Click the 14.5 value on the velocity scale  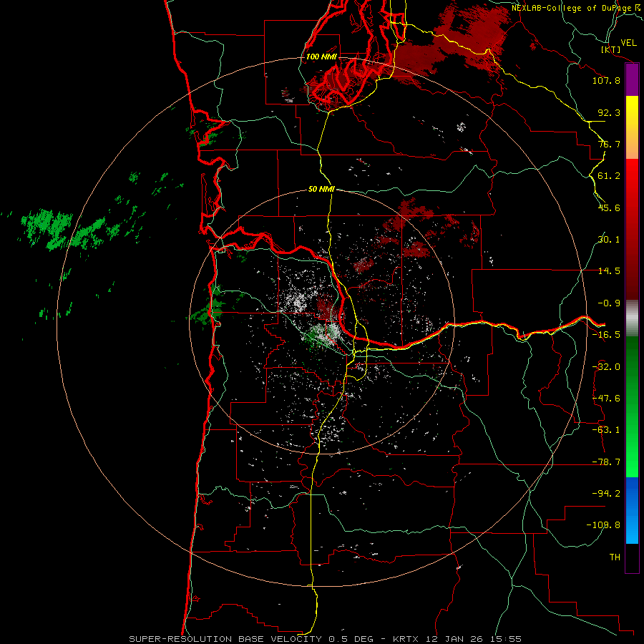click(609, 271)
